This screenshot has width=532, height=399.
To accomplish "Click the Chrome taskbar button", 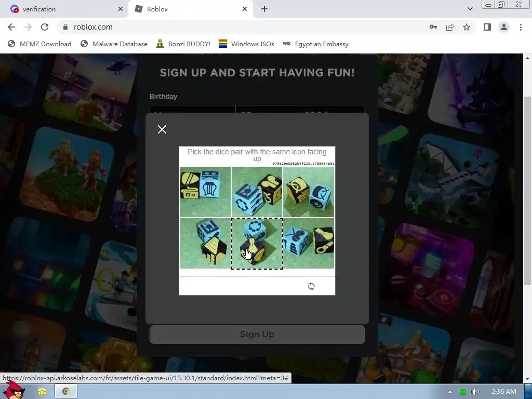I will click(x=66, y=392).
